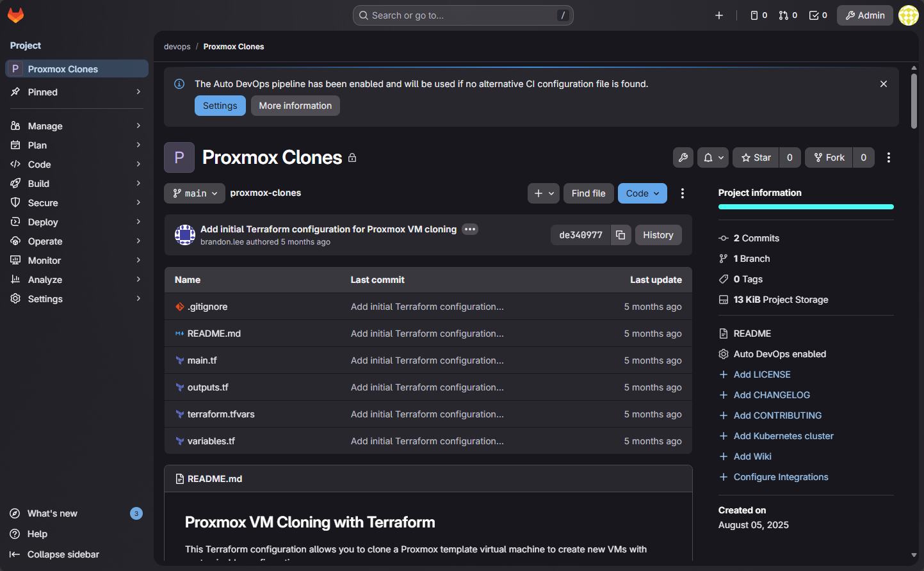The height and width of the screenshot is (571, 924).
Task: Expand the Build sidebar menu
Action: pyautogui.click(x=77, y=184)
